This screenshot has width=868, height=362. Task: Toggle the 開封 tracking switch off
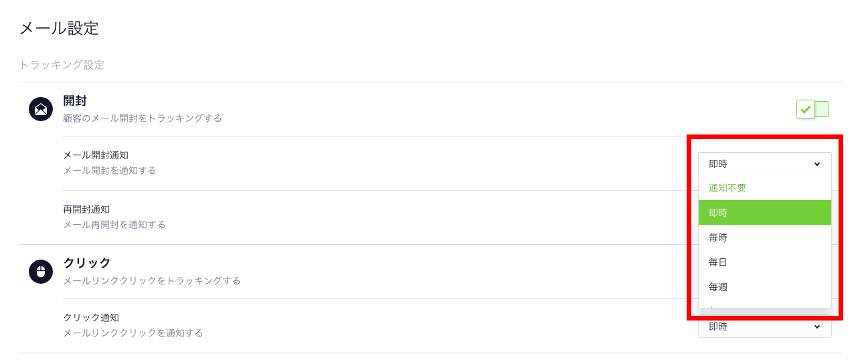[x=812, y=109]
